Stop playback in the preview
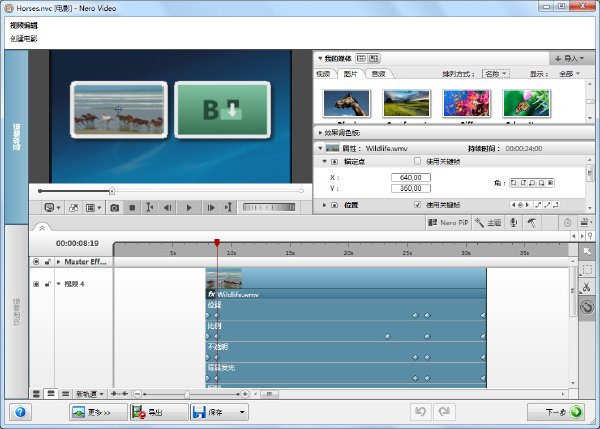 pos(132,207)
